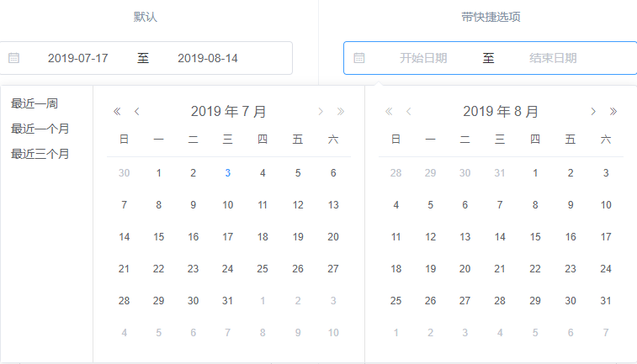Select today, July 3, highlighted in blue
The image size is (637, 364).
(x=228, y=173)
